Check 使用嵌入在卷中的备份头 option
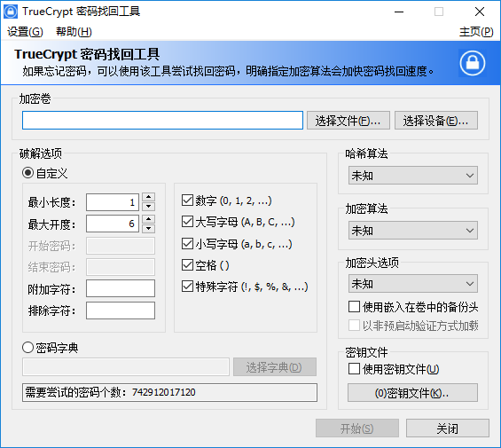 click(354, 306)
